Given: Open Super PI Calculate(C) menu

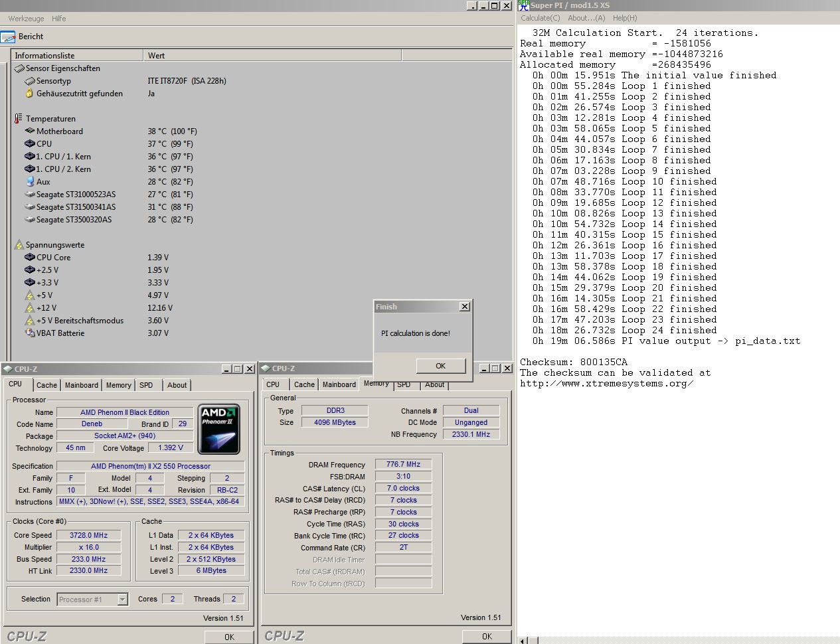Looking at the screenshot, I should [540, 18].
